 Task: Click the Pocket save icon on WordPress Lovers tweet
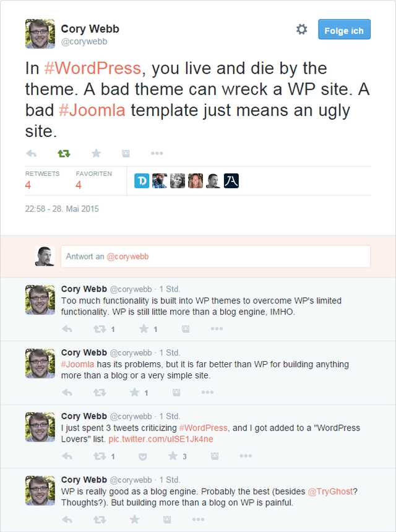[143, 456]
